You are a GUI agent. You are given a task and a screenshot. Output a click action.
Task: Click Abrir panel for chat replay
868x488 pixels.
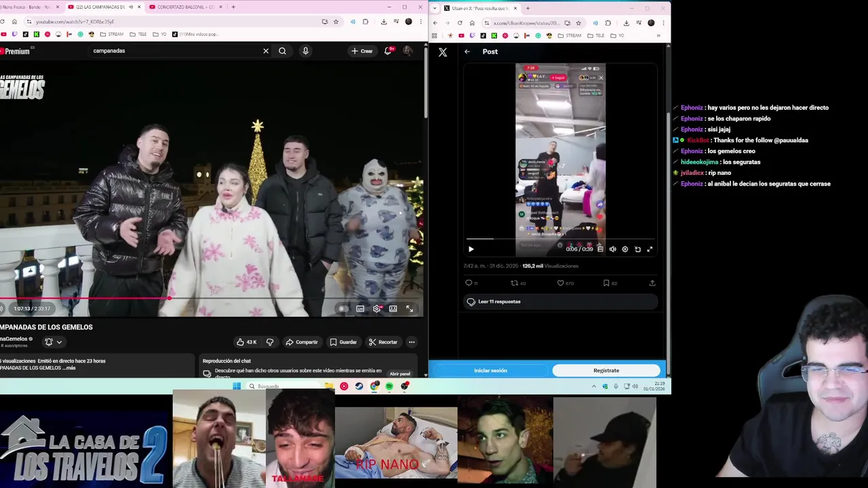[400, 373]
